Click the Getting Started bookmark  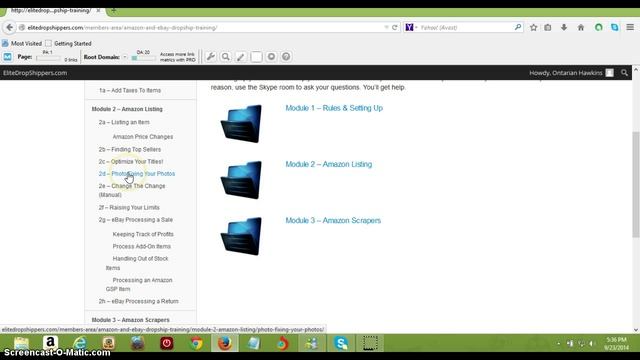68,43
